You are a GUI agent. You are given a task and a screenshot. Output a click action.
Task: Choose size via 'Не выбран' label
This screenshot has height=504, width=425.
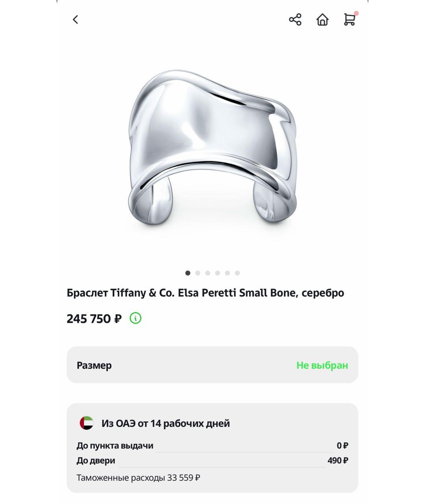coord(322,365)
